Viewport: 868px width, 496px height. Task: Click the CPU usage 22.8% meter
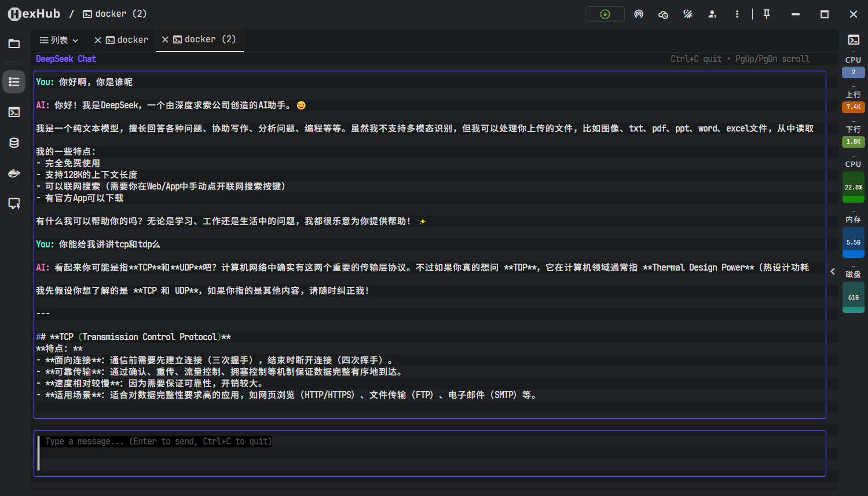point(854,187)
